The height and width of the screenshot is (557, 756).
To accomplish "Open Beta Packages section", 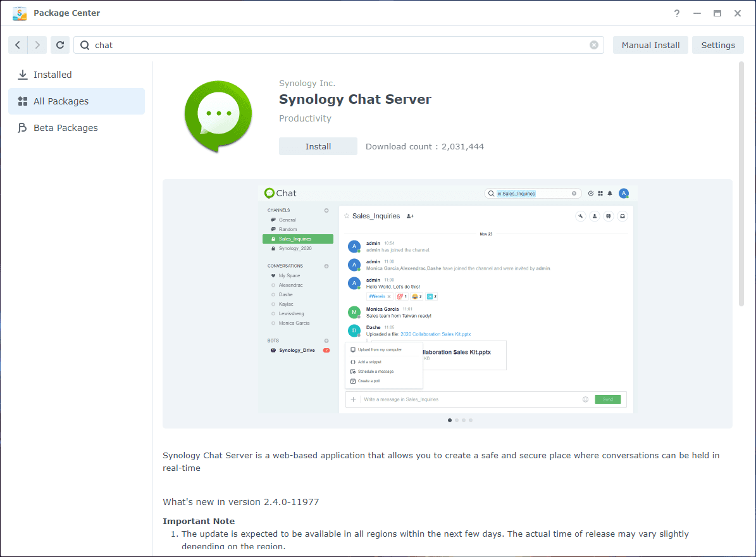I will point(77,128).
